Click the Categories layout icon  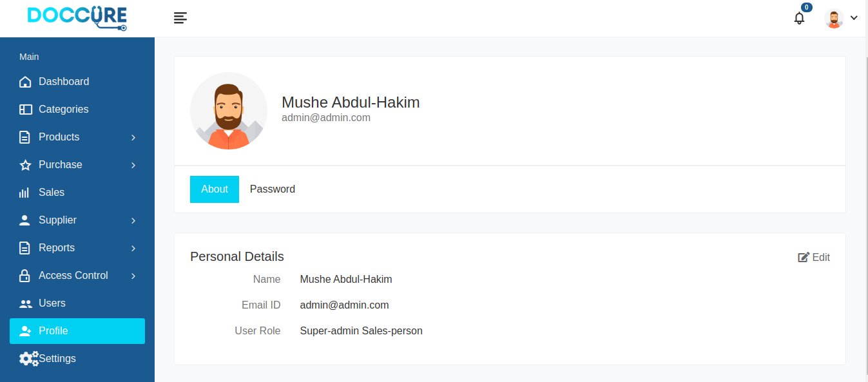pos(25,110)
